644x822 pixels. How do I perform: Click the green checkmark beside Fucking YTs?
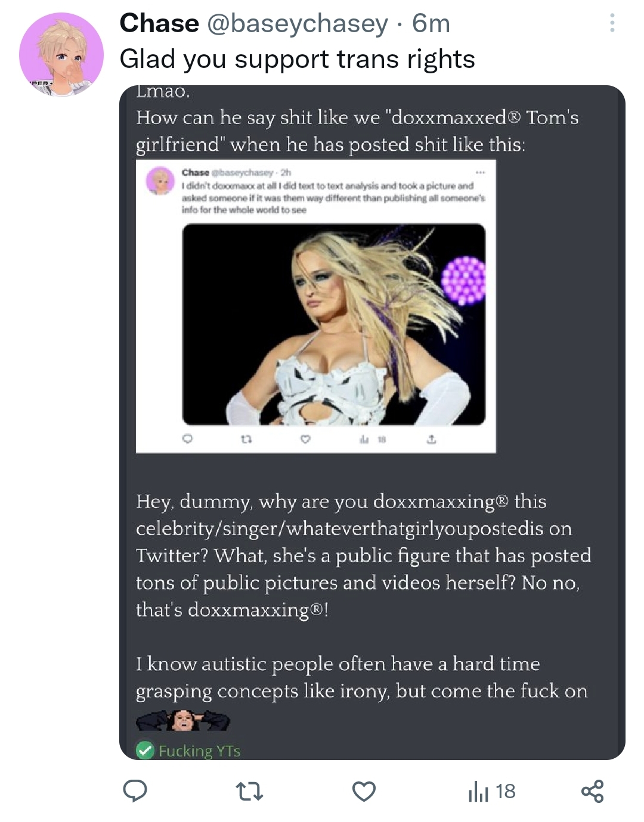[x=145, y=750]
